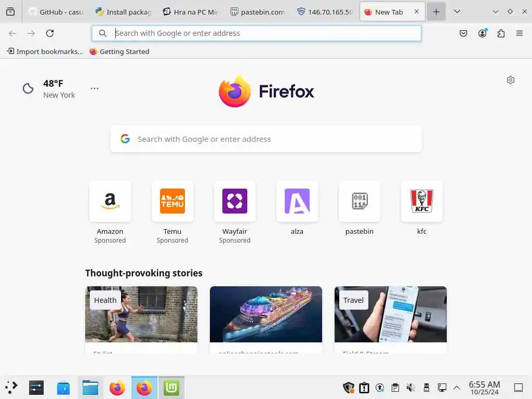Viewport: 532px width, 399px height.
Task: Focus the address bar field
Action: click(257, 33)
